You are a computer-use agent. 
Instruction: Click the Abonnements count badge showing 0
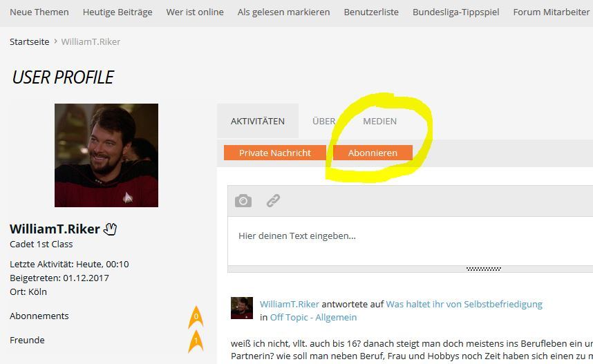point(196,317)
